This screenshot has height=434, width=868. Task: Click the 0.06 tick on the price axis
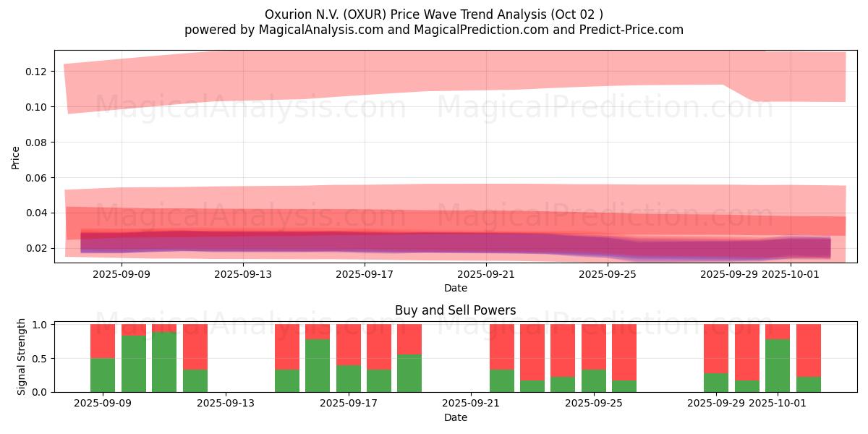tap(36, 178)
